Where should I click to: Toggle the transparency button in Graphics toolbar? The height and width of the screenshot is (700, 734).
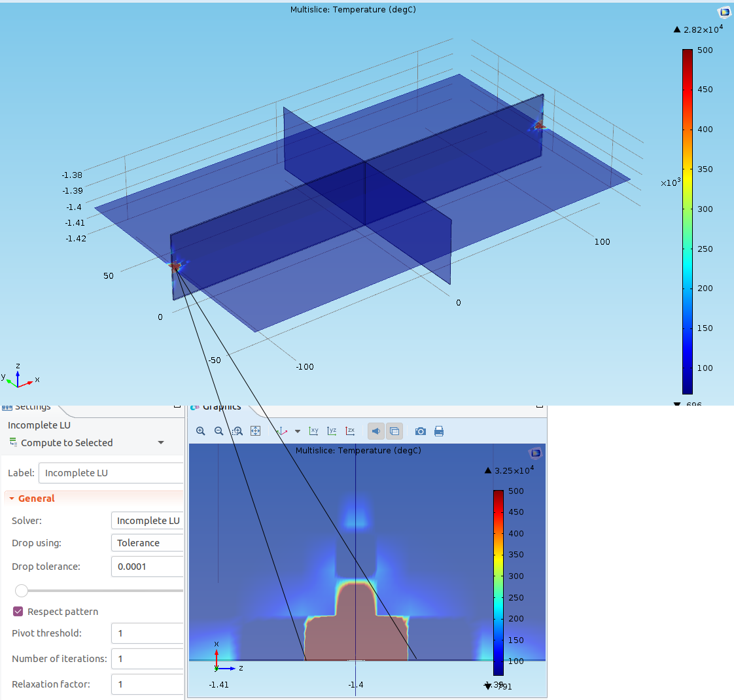394,431
